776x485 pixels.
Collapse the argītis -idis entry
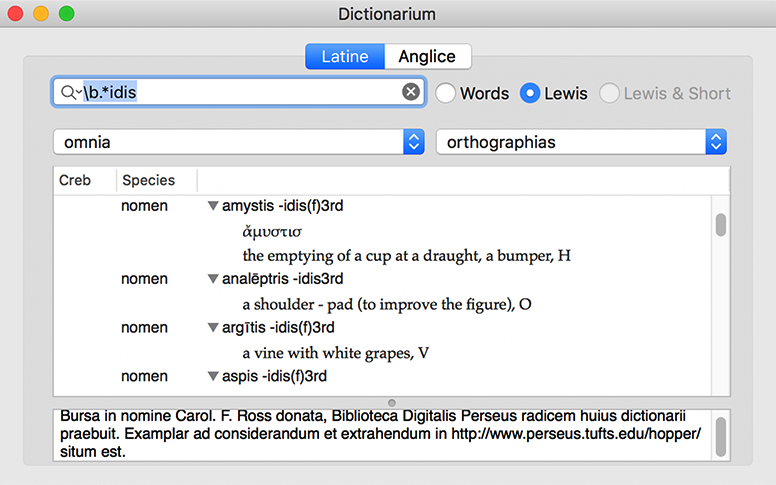click(x=213, y=327)
